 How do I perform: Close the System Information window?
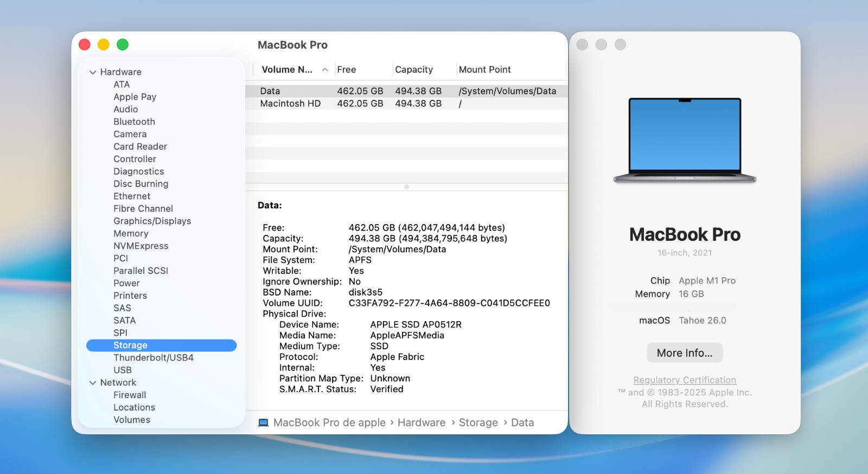tap(85, 44)
